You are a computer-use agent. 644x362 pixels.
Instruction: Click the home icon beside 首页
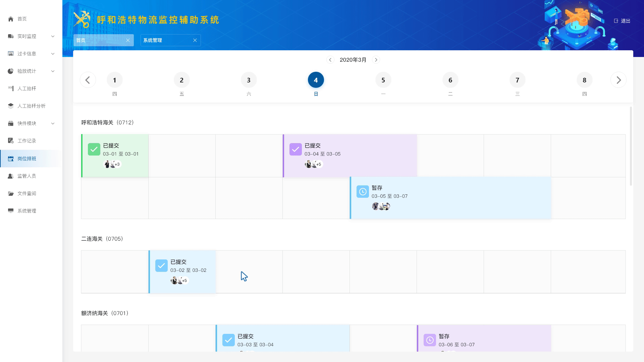click(10, 19)
